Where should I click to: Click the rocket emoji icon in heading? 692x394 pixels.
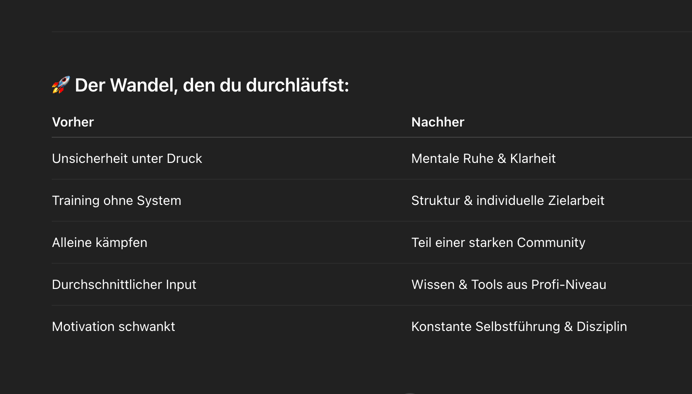tap(61, 85)
